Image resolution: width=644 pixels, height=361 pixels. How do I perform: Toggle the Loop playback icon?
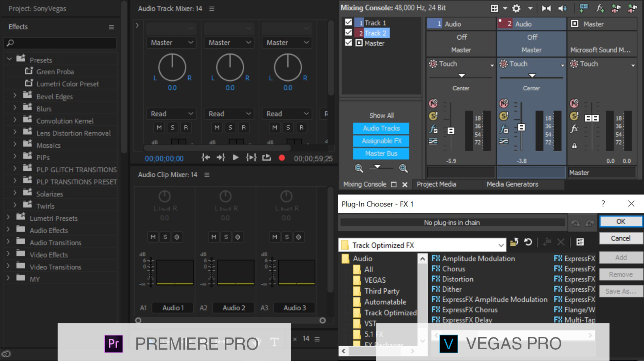tap(266, 157)
